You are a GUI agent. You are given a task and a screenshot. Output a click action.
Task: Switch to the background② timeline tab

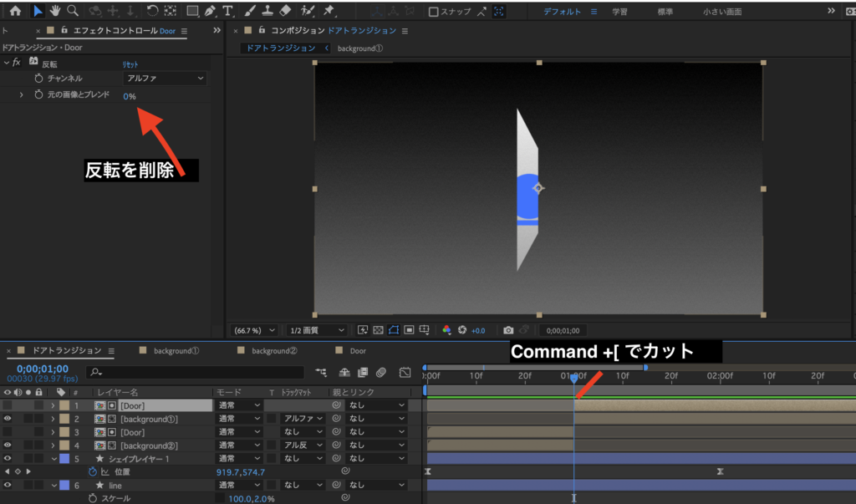click(274, 351)
